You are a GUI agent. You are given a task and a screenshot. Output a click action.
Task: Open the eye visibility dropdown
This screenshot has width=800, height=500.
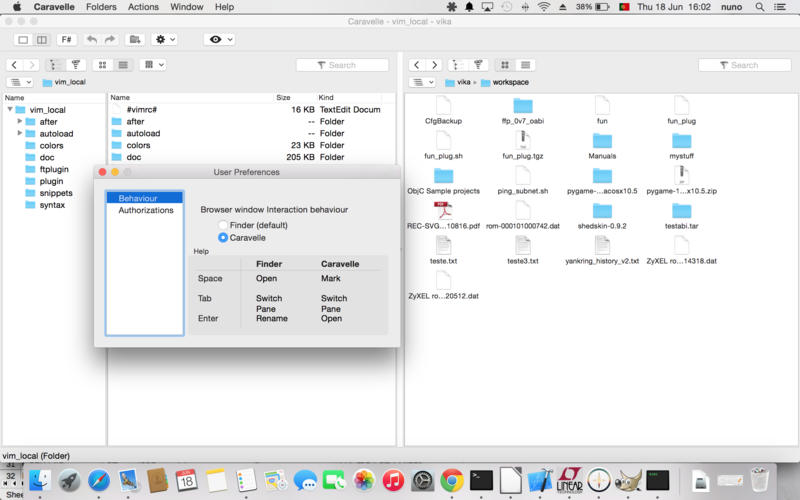coord(218,40)
